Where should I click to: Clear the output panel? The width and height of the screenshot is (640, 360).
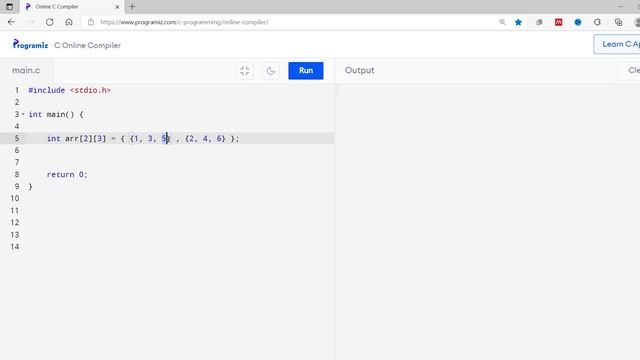click(x=630, y=70)
